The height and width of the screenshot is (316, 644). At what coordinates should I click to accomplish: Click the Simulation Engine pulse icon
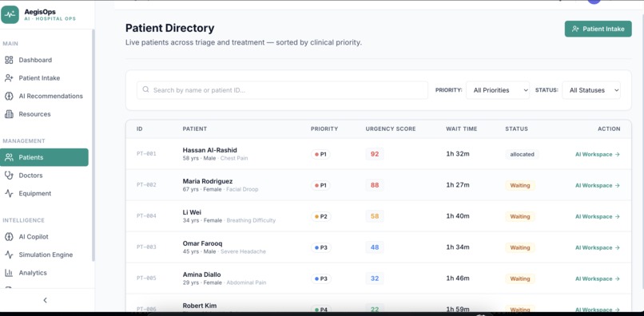(9, 255)
